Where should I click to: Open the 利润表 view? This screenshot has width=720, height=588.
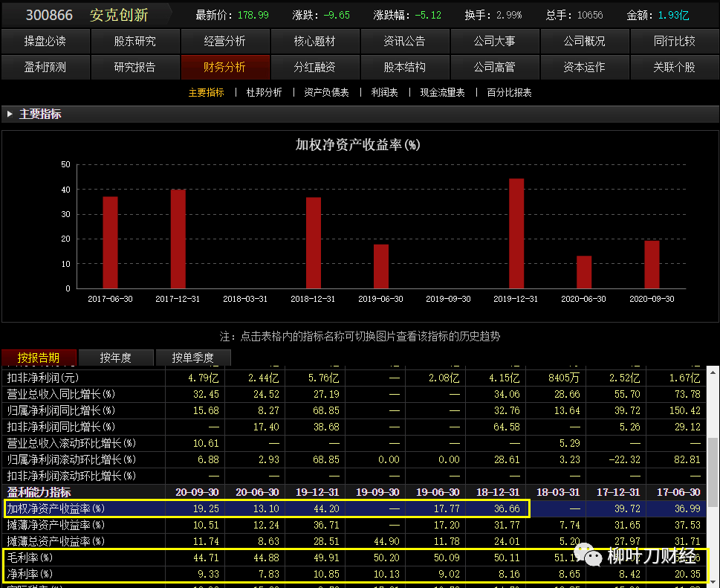(x=384, y=93)
